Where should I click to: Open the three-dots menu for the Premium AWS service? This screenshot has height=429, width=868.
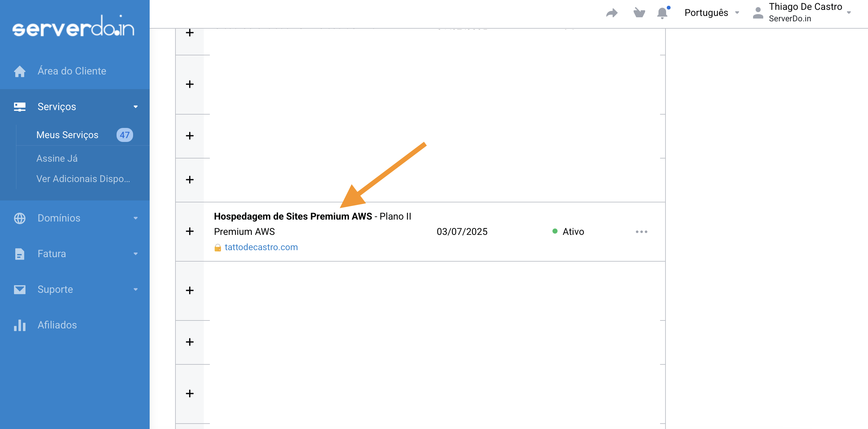641,232
